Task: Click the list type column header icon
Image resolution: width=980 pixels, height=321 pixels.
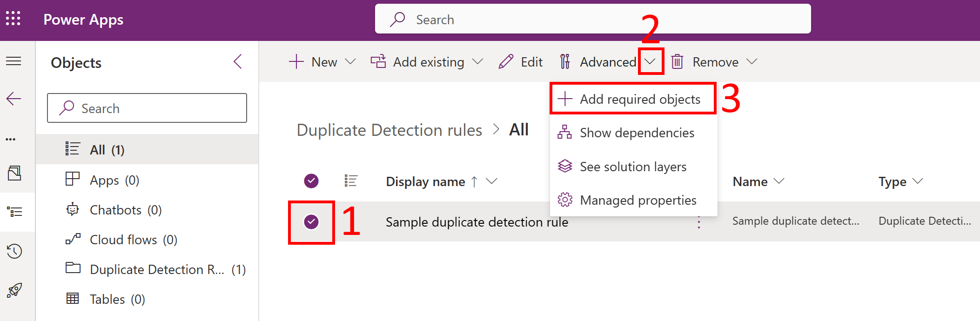Action: [351, 181]
